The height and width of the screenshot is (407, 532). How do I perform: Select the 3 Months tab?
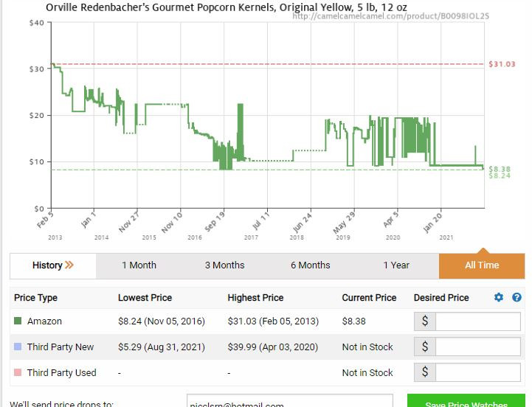[x=224, y=265]
